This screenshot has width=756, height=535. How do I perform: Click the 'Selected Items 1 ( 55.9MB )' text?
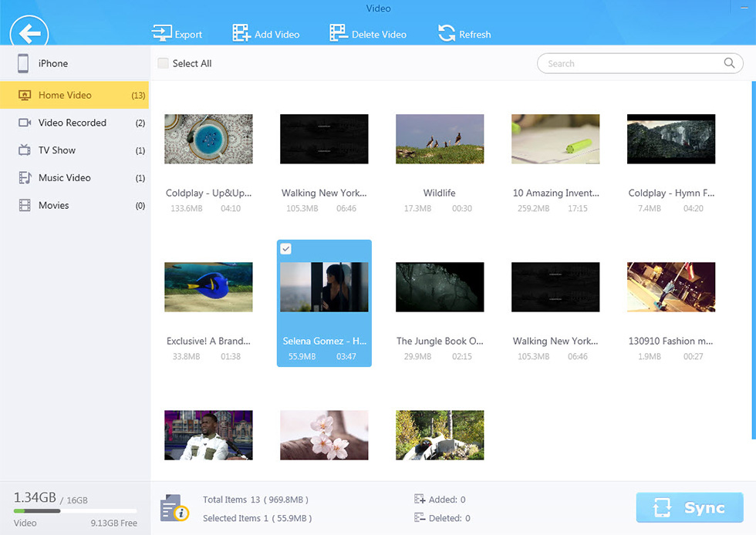click(x=257, y=518)
